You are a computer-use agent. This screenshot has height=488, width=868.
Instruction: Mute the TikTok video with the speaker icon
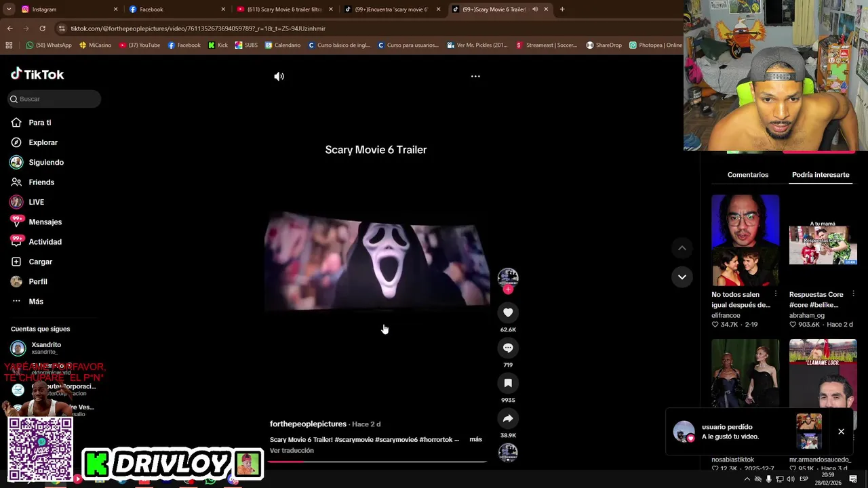tap(279, 77)
